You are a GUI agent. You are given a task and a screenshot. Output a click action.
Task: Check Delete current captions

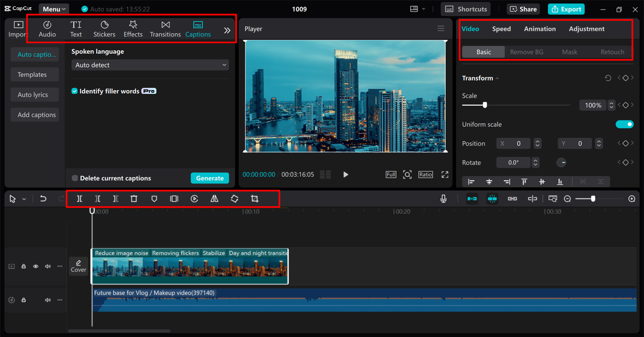pyautogui.click(x=74, y=178)
